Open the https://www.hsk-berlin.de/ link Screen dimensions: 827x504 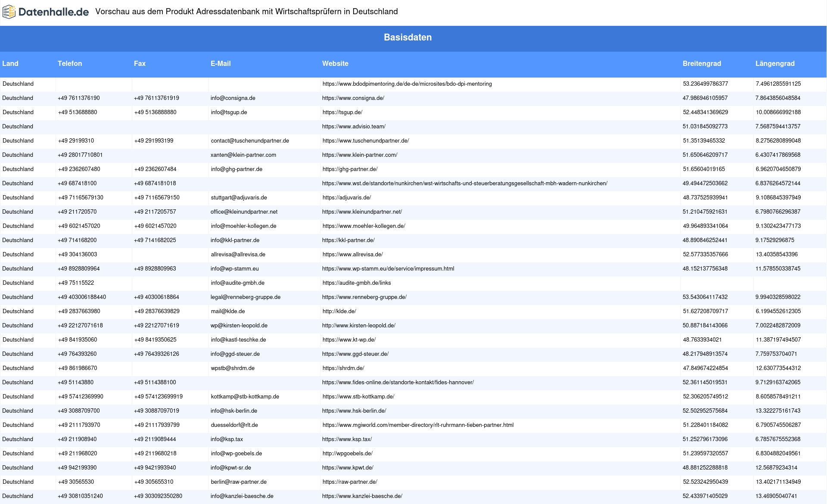[x=354, y=411]
